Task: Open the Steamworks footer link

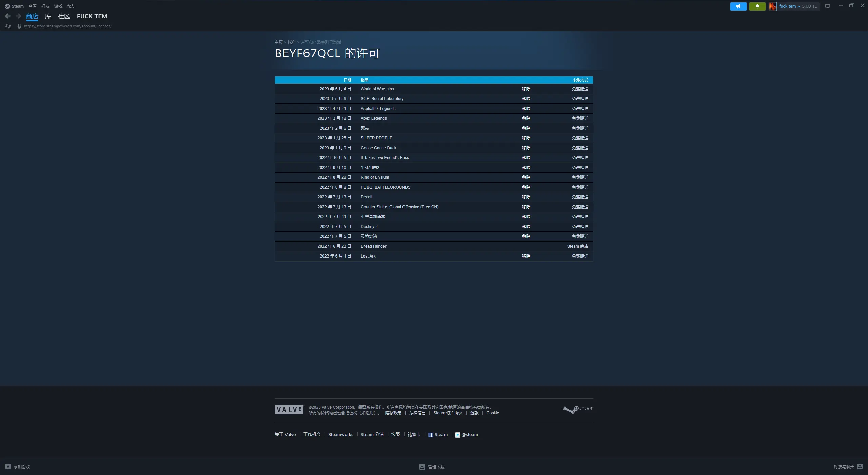Action: tap(341, 435)
